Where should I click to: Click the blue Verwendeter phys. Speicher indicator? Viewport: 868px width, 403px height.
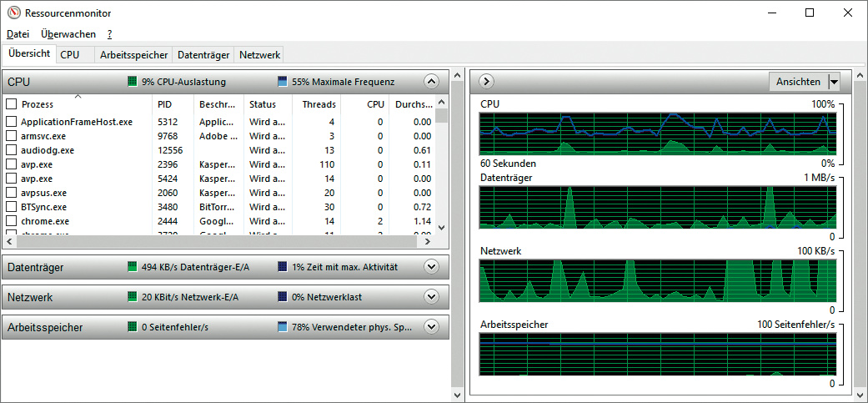coord(282,327)
